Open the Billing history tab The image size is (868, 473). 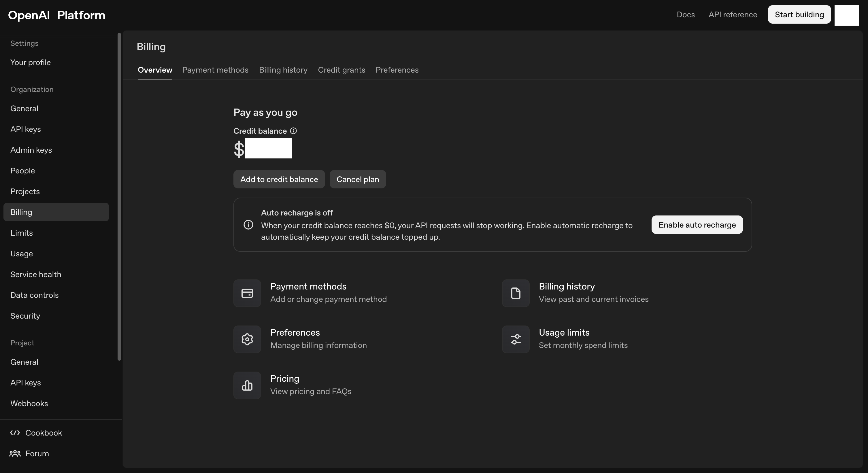pos(283,70)
